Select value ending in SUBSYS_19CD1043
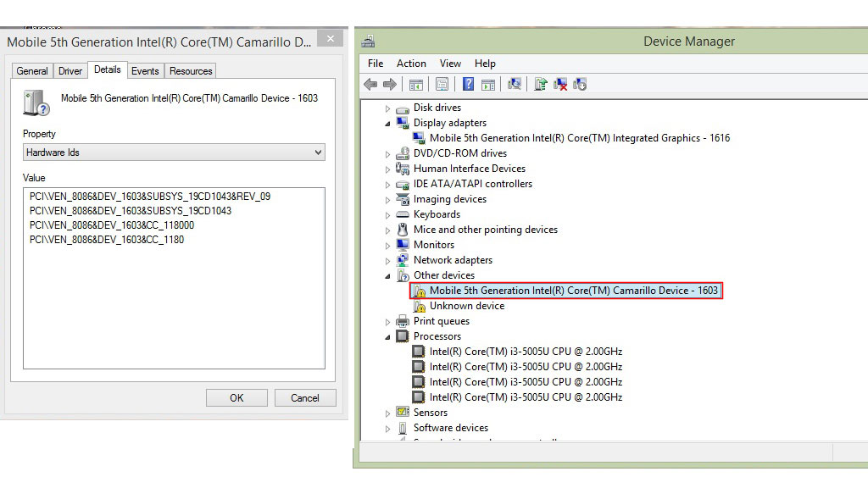Image resolution: width=868 pixels, height=488 pixels. pos(130,211)
